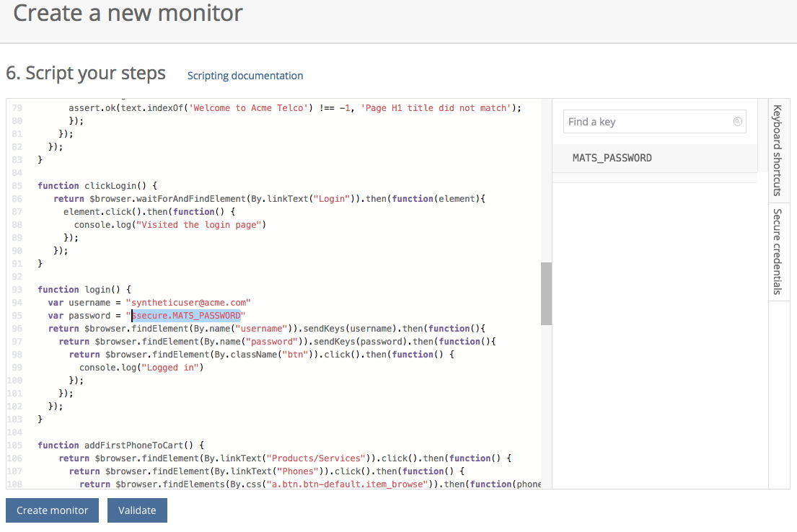
Task: Select the MATS_PASSWORD credential key
Action: point(655,158)
